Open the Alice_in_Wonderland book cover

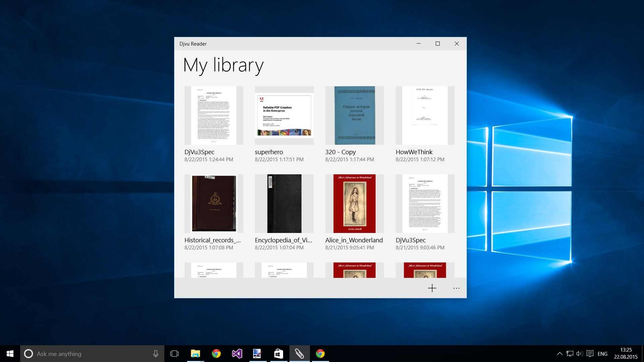click(354, 203)
